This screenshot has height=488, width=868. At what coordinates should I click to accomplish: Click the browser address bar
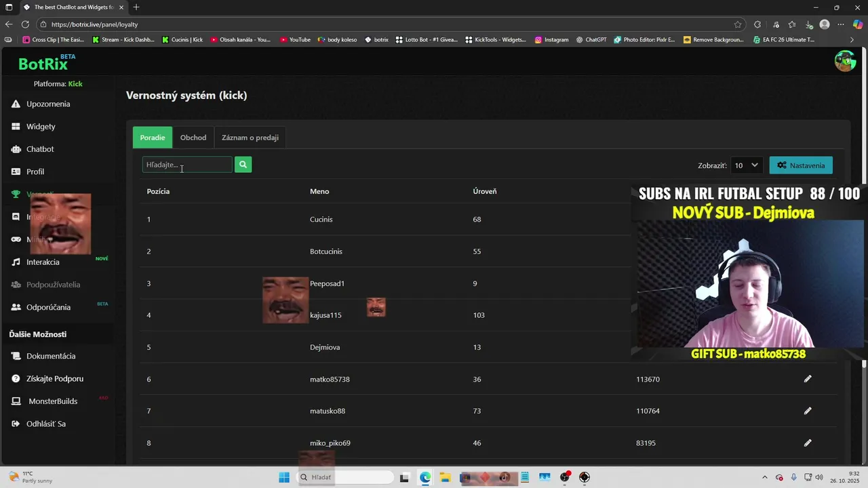[x=390, y=24]
